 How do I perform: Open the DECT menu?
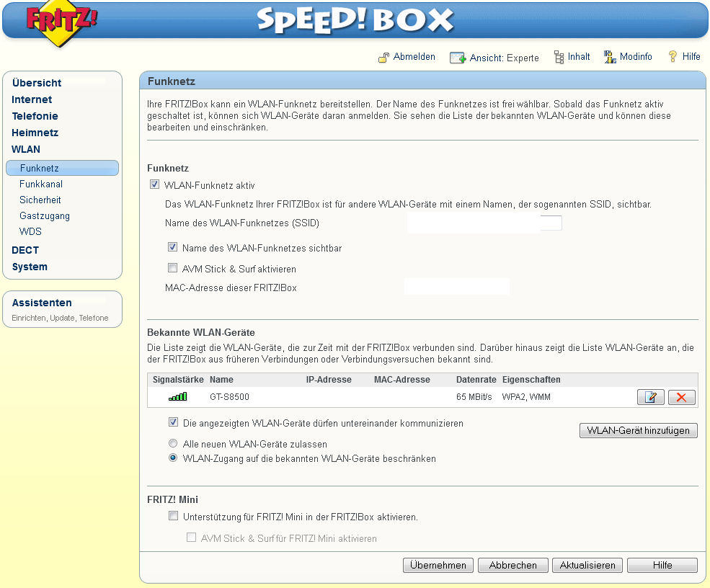pos(25,250)
